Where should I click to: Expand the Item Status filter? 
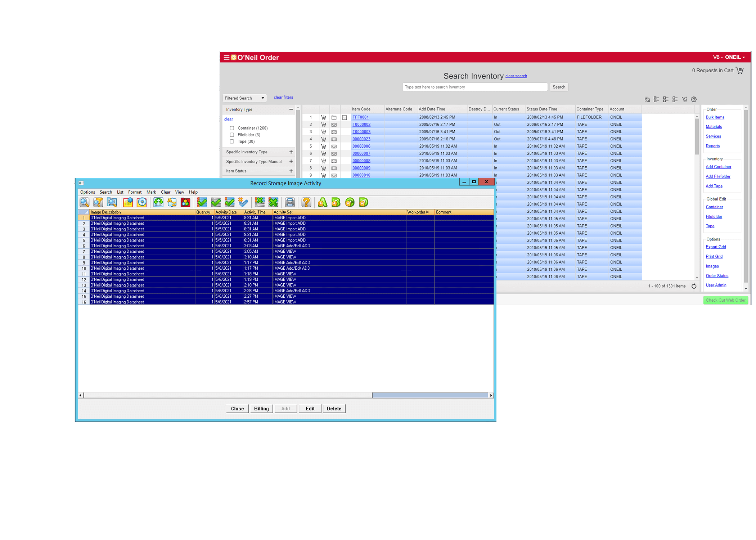point(291,171)
